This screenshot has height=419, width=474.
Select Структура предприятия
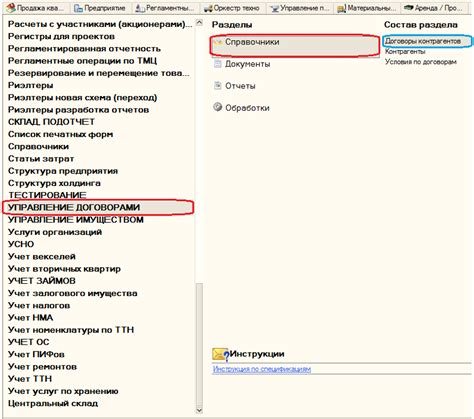(x=63, y=171)
